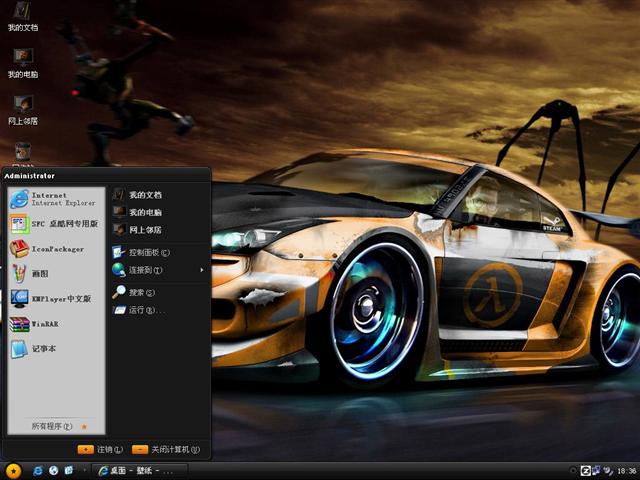Switch to the 桌面 - 壁纸 taskbar window
This screenshot has height=480, width=640.
pos(133,470)
